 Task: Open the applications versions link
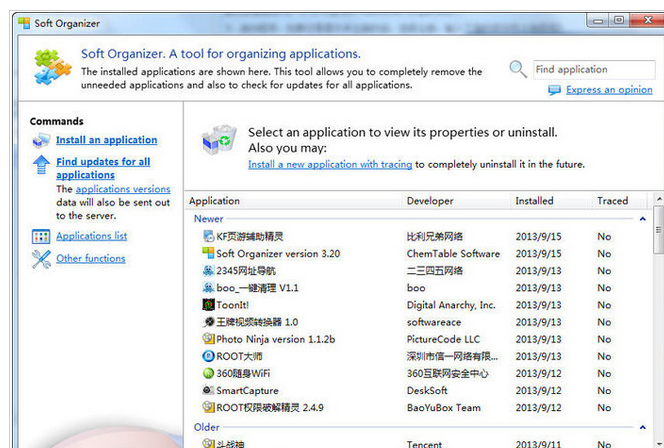[123, 189]
